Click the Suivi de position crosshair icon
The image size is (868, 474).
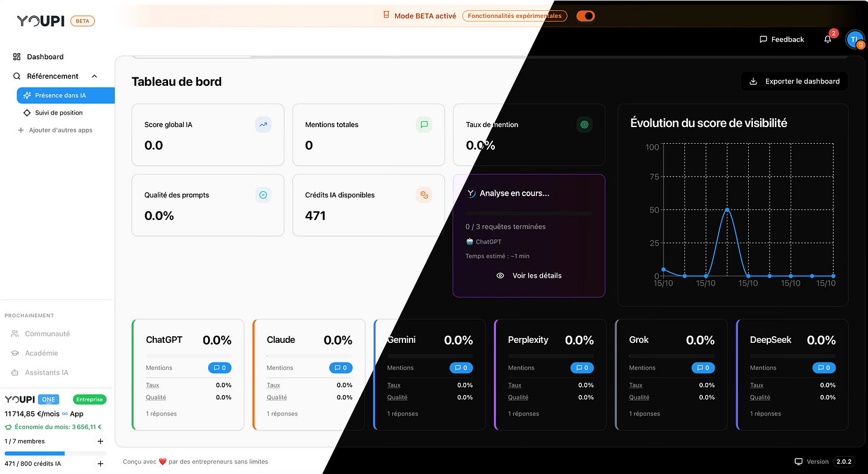[x=27, y=113]
